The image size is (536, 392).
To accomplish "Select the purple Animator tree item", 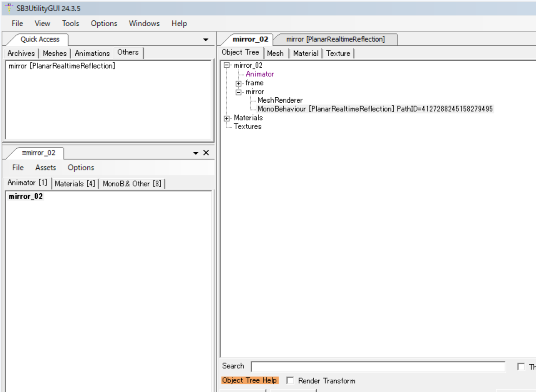I will (260, 74).
